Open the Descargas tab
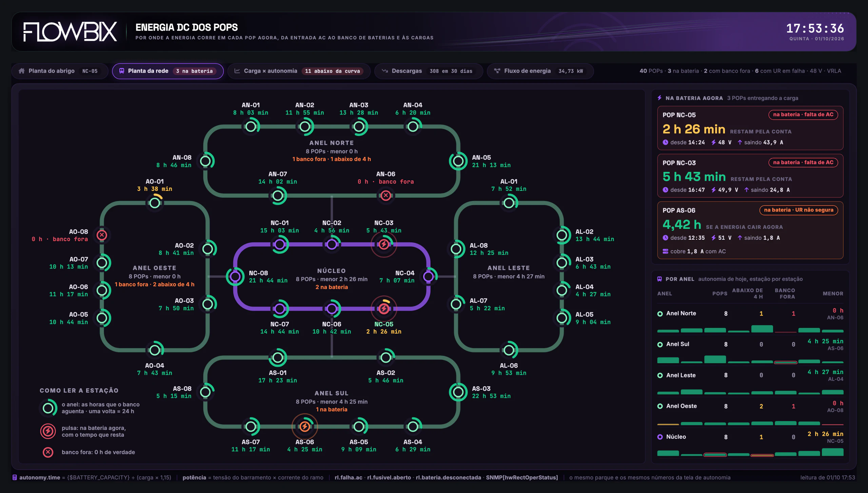 pos(429,71)
